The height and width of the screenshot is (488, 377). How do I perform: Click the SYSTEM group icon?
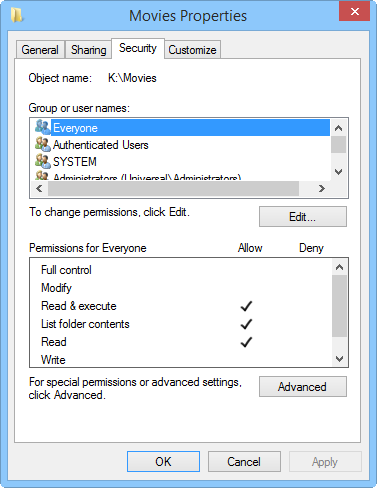click(x=43, y=161)
